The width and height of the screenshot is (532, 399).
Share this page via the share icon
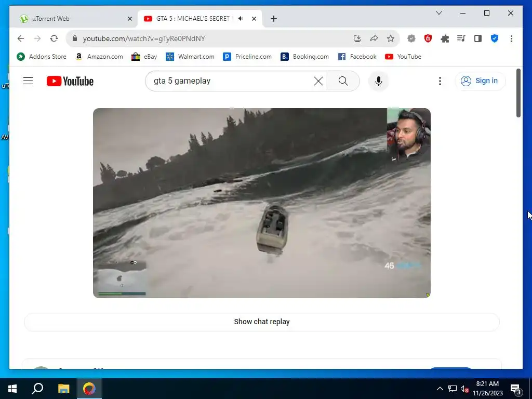(374, 38)
